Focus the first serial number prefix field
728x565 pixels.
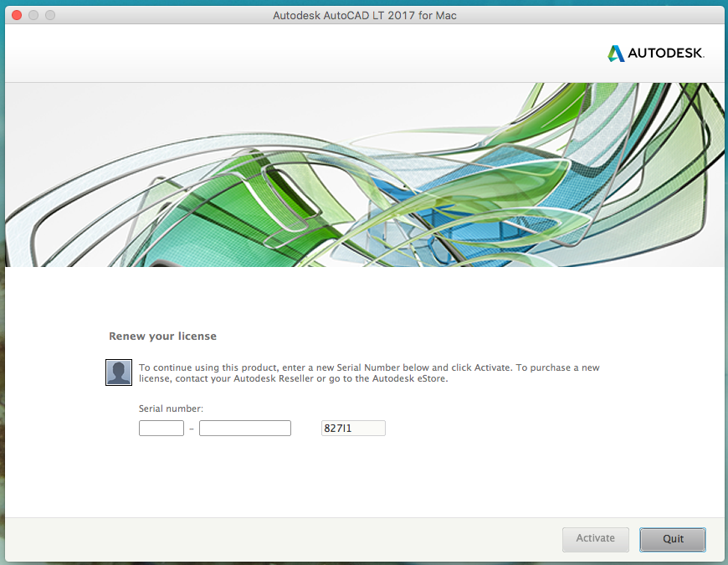(x=161, y=428)
